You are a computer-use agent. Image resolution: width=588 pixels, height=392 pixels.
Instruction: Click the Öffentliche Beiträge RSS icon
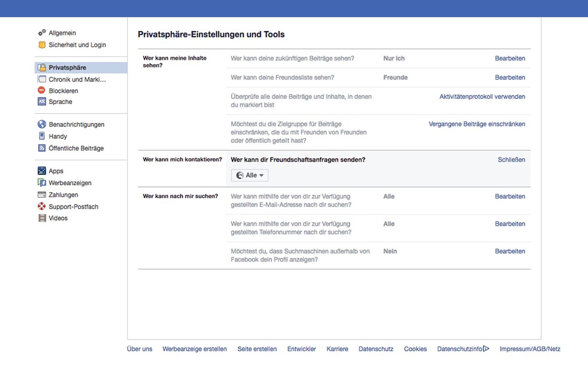click(x=42, y=148)
